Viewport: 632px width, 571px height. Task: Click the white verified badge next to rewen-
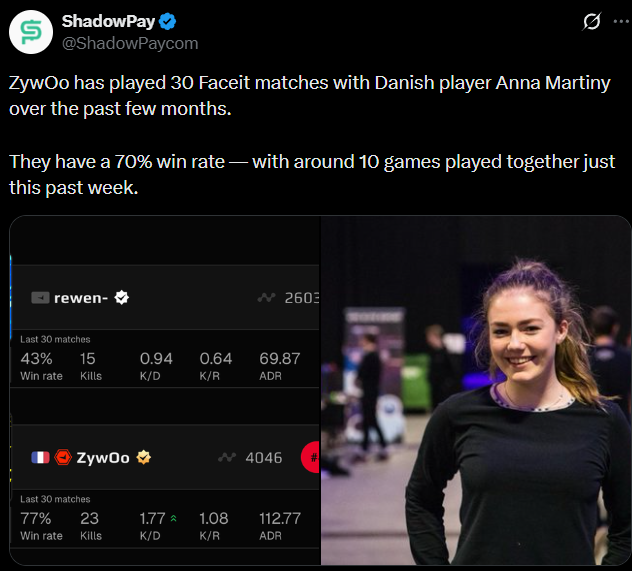pos(122,297)
